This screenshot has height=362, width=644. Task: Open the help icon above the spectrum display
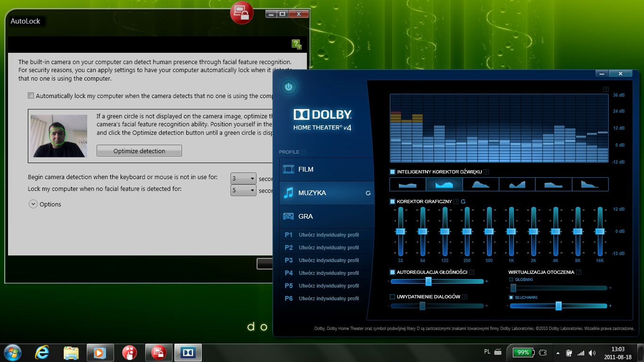click(x=606, y=89)
